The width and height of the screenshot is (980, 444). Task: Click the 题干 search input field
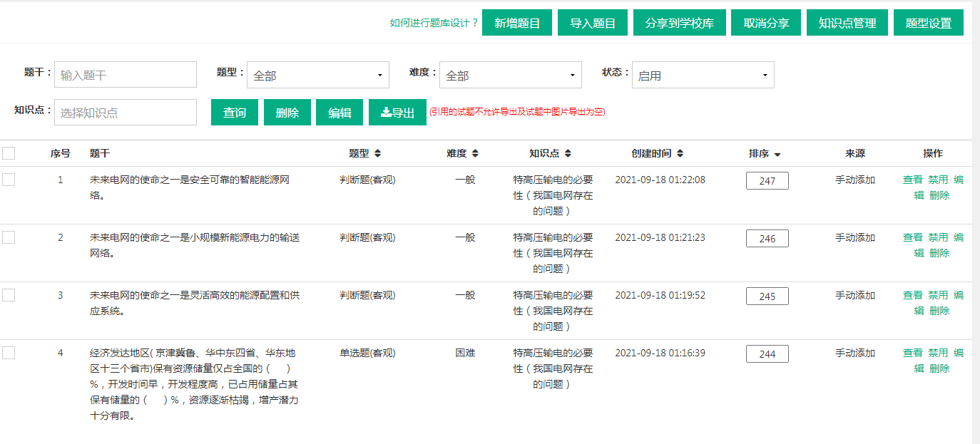click(x=126, y=75)
